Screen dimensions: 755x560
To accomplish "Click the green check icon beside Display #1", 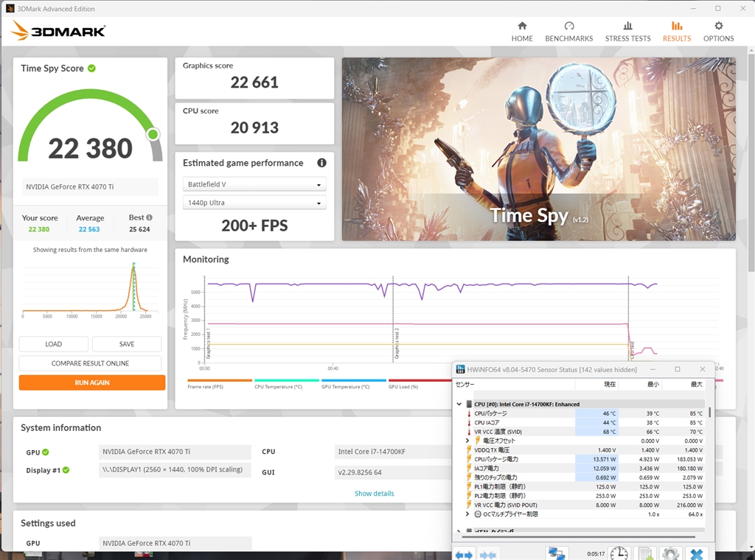I will 66,470.
